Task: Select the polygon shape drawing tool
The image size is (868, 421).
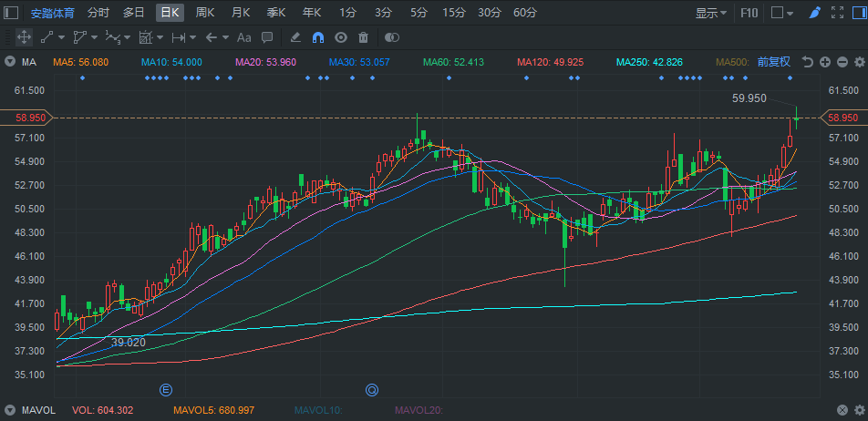Action: (x=80, y=37)
